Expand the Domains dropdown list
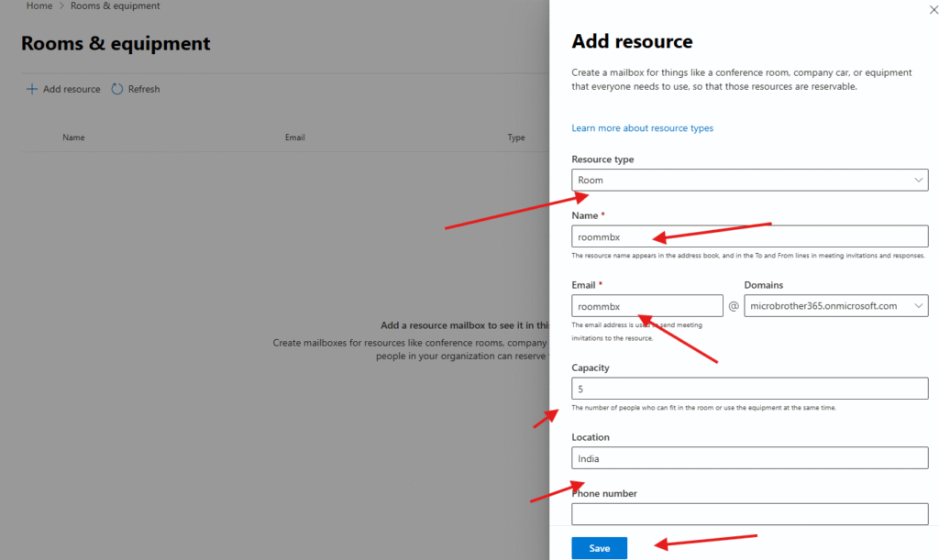Screen dimensions: 939x560 [835, 306]
